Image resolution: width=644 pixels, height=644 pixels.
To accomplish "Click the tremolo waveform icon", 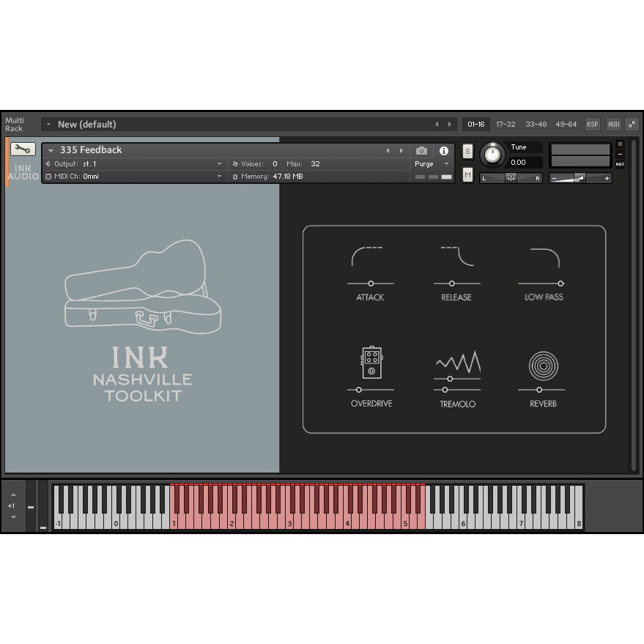I will point(458,361).
